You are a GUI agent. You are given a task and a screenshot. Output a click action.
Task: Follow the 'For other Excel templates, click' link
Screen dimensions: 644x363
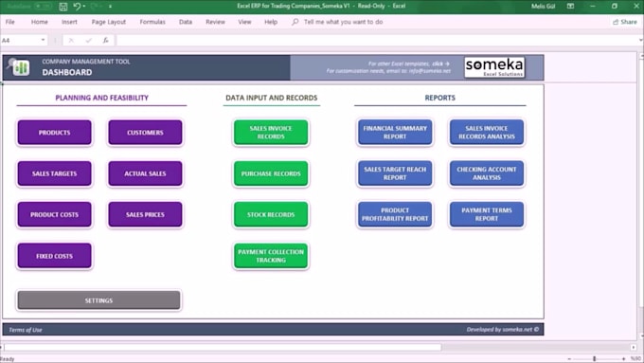click(x=409, y=64)
